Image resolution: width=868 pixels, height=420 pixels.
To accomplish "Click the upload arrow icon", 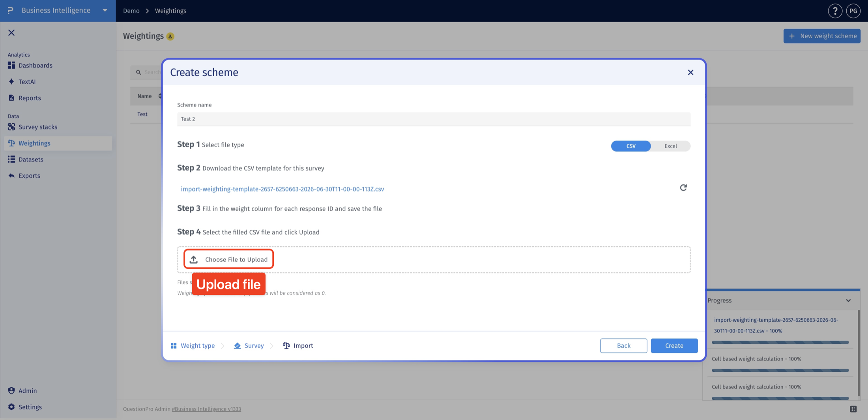I will [x=193, y=259].
